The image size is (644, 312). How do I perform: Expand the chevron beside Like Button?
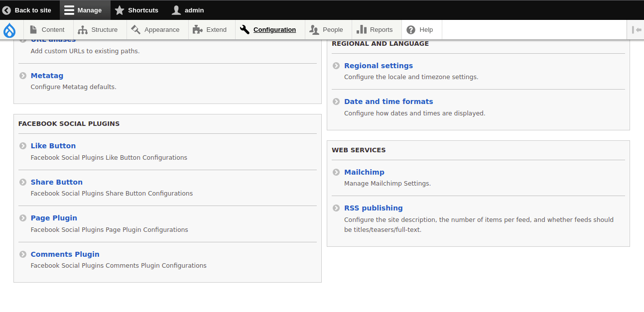point(22,145)
